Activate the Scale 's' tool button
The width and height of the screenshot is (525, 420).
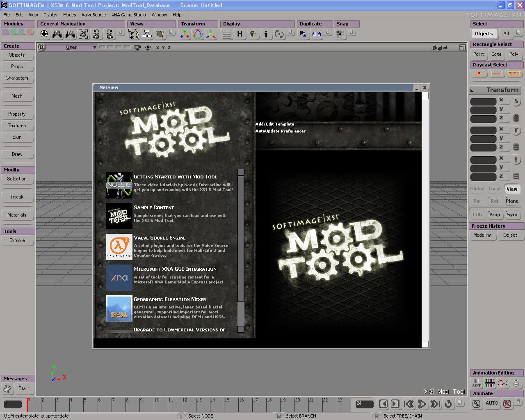[516, 101]
